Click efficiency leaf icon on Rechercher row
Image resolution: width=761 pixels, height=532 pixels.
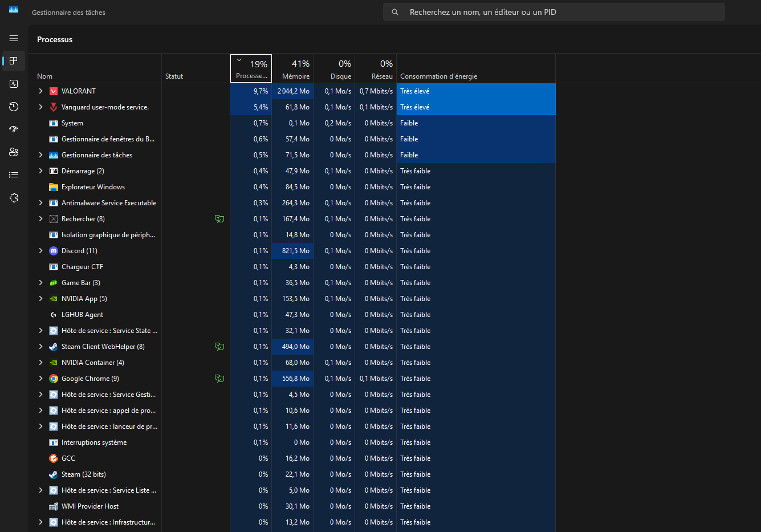(x=219, y=219)
